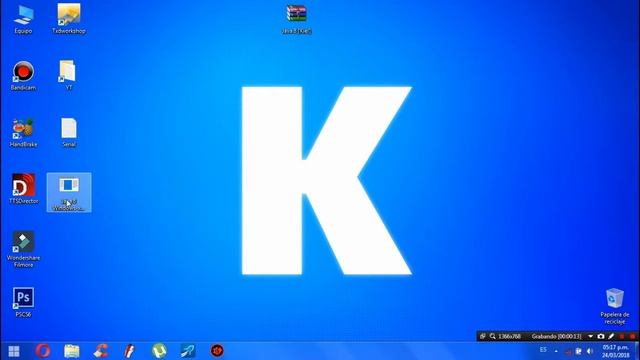Launch HandBrake from the desktop
This screenshot has height=360, width=640.
click(23, 133)
